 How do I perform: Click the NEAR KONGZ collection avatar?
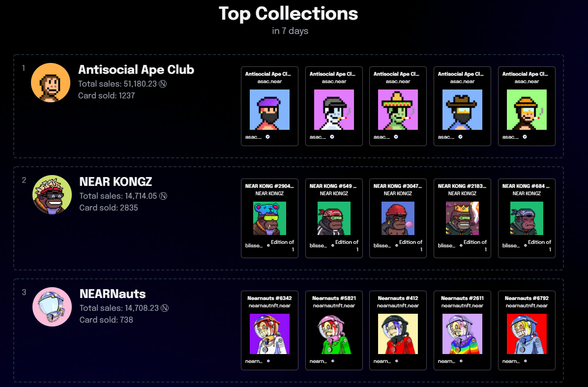(x=52, y=195)
